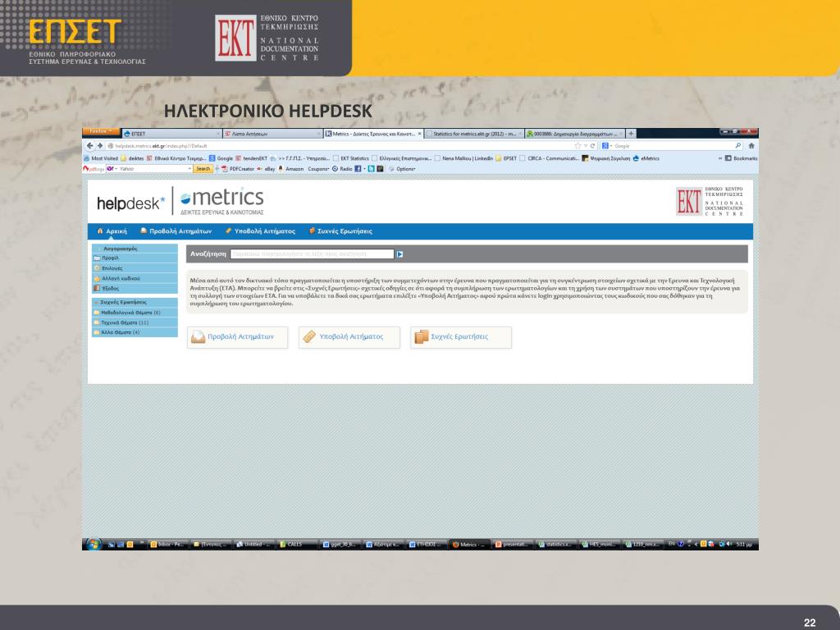Reload the page with refresh icon
The height and width of the screenshot is (630, 840).
pos(592,146)
